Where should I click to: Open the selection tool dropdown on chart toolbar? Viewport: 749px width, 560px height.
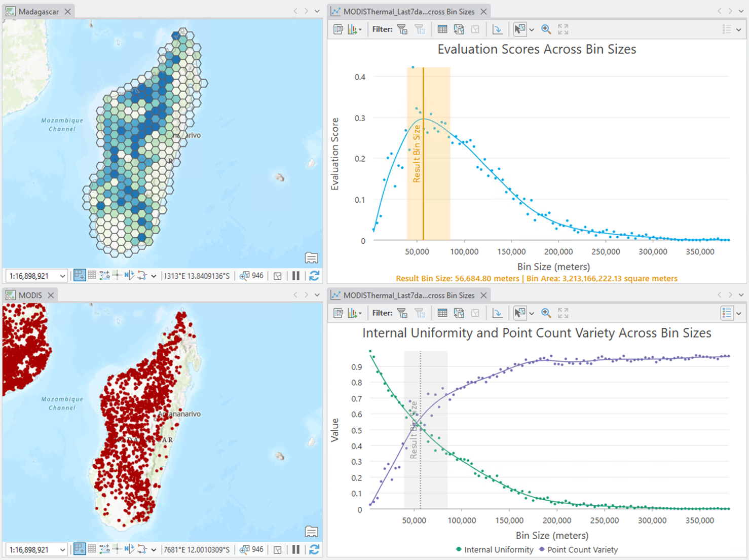pyautogui.click(x=532, y=29)
